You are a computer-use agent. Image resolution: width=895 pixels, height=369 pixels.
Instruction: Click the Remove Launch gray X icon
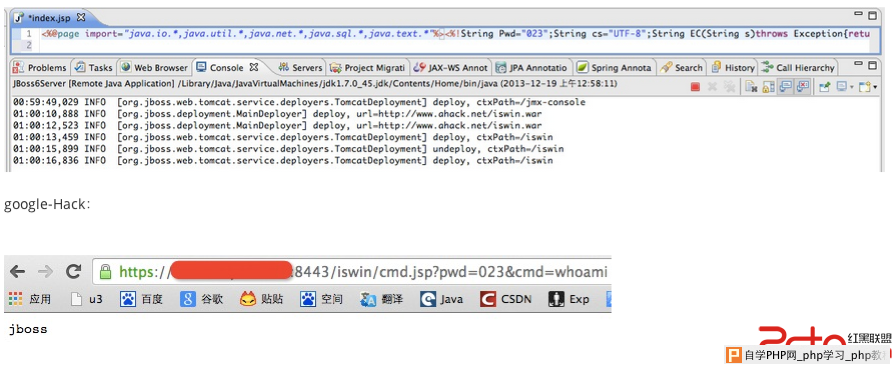[x=712, y=87]
